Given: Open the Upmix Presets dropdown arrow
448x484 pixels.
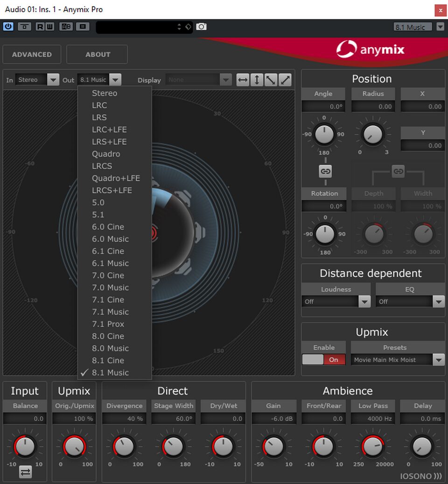Looking at the screenshot, I should click(439, 360).
